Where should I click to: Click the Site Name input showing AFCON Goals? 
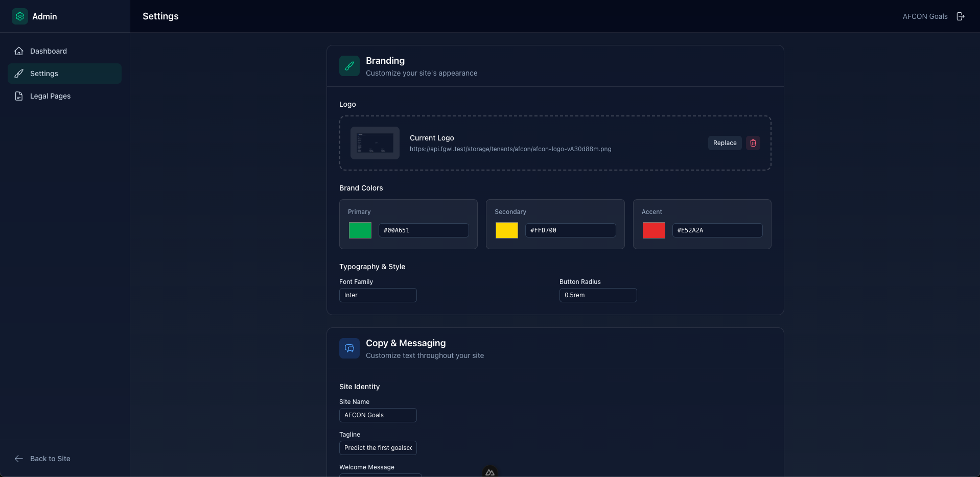point(378,415)
